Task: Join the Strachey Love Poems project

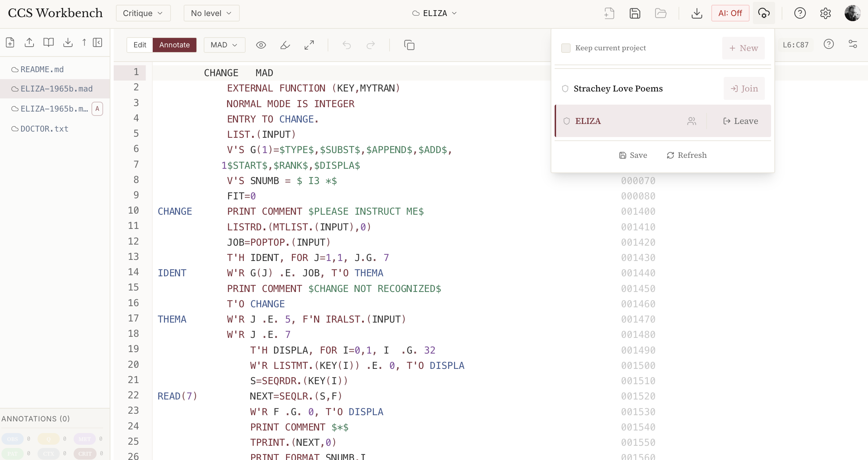Action: coord(744,89)
